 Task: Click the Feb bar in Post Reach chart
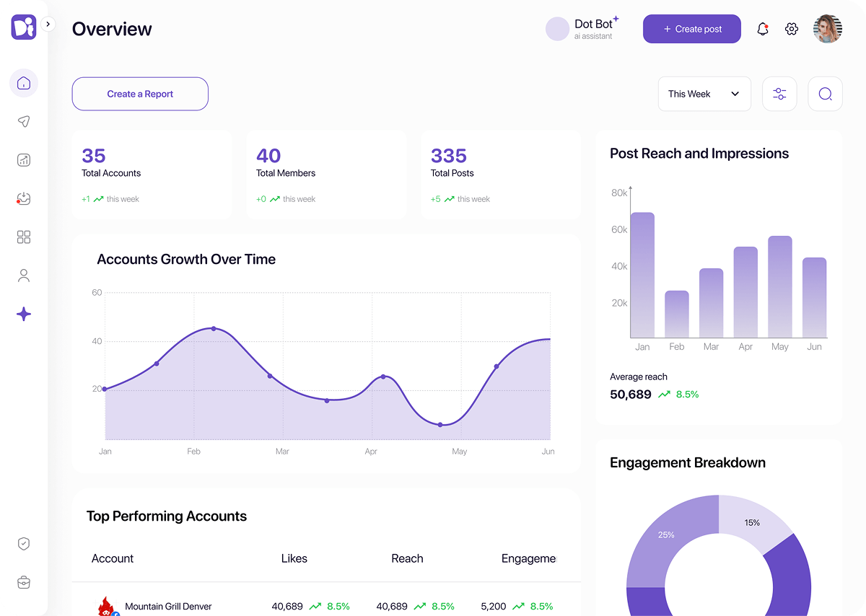(x=677, y=314)
